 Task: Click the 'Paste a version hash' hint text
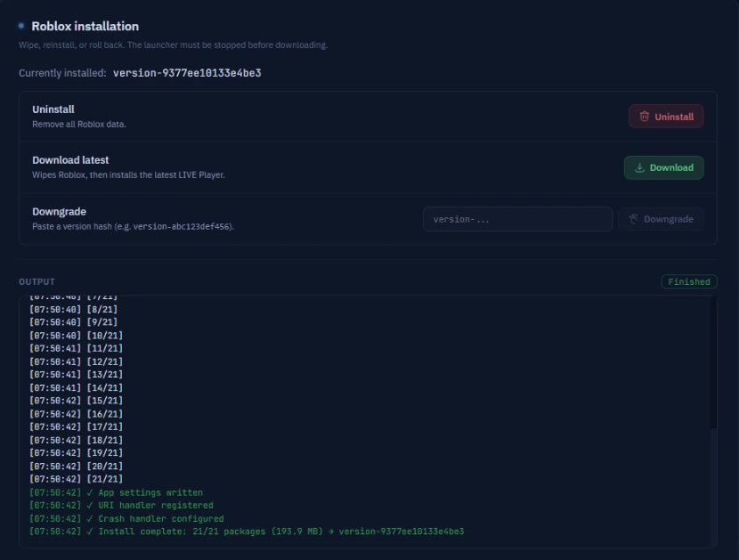pos(133,227)
